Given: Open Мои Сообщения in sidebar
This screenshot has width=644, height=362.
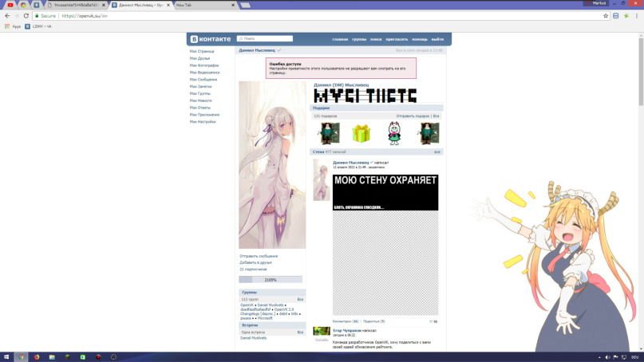Looking at the screenshot, I should click(x=203, y=80).
